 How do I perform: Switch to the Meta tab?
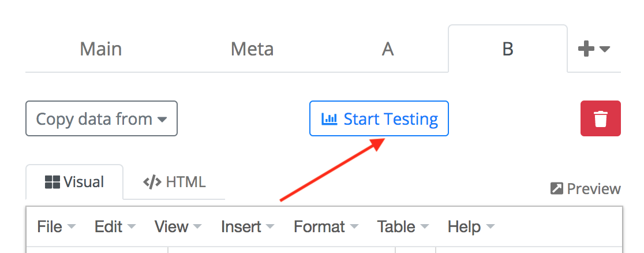[252, 49]
